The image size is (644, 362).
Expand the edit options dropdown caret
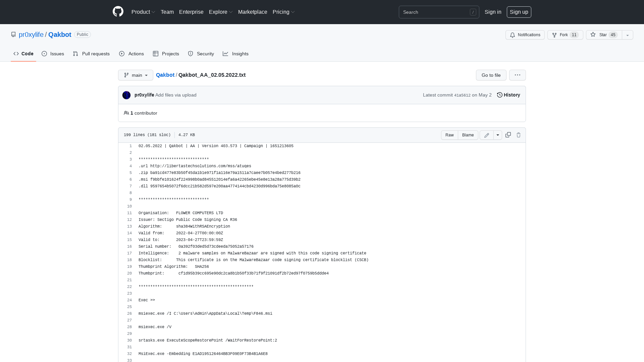pos(498,135)
